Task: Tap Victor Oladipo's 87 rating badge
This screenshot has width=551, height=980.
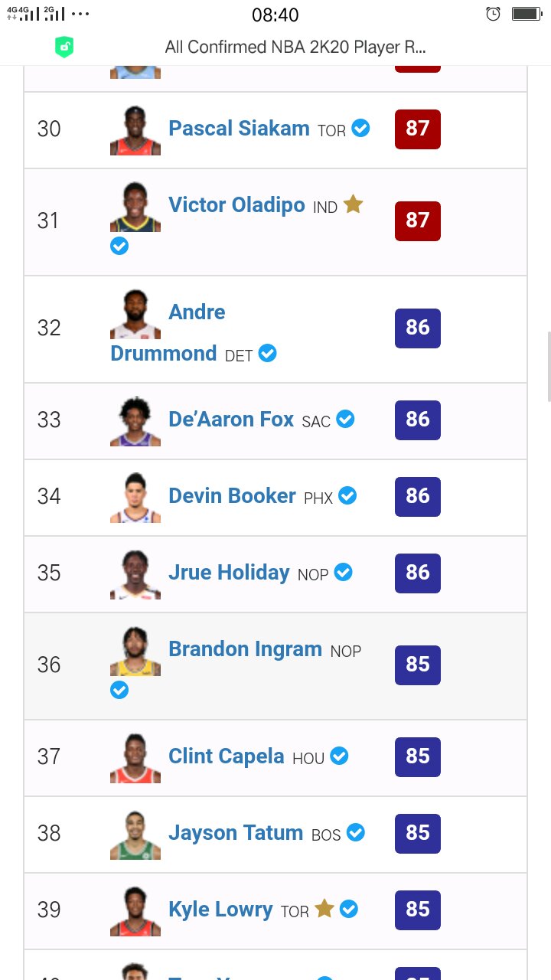Action: [418, 220]
